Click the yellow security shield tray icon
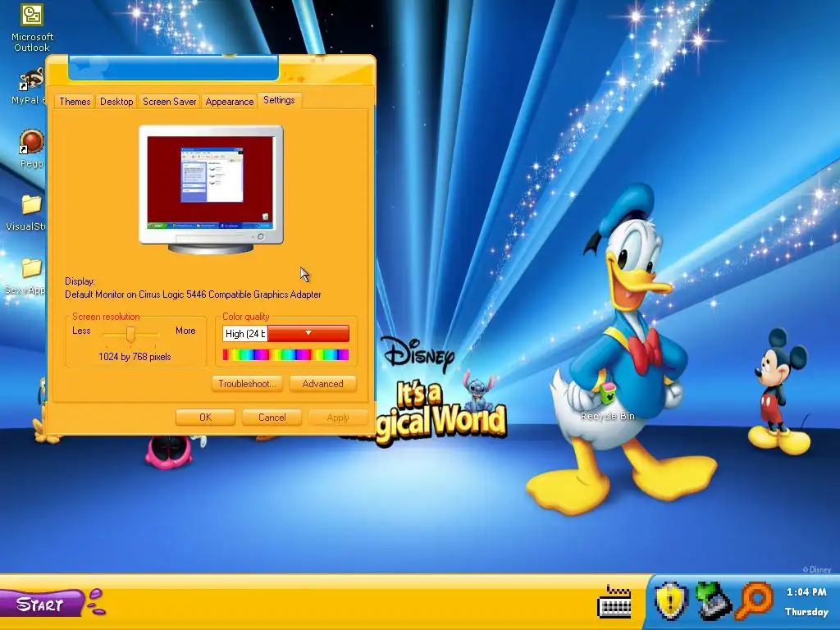The width and height of the screenshot is (840, 630). 671,601
